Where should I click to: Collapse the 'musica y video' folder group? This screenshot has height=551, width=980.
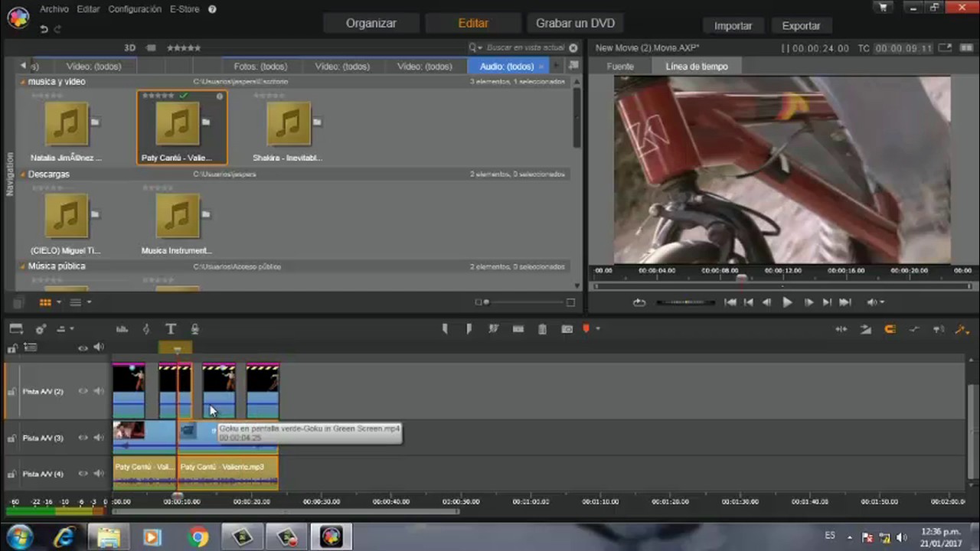pos(23,82)
